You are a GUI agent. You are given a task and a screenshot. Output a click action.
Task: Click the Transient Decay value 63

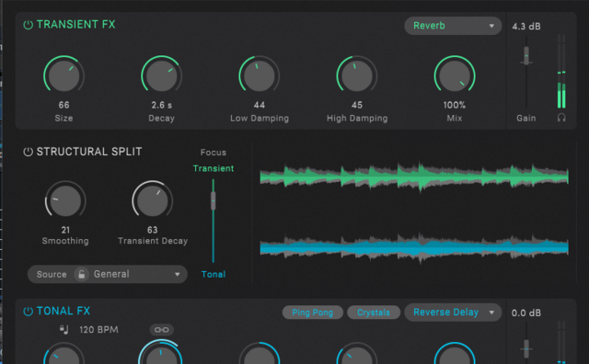click(x=152, y=230)
